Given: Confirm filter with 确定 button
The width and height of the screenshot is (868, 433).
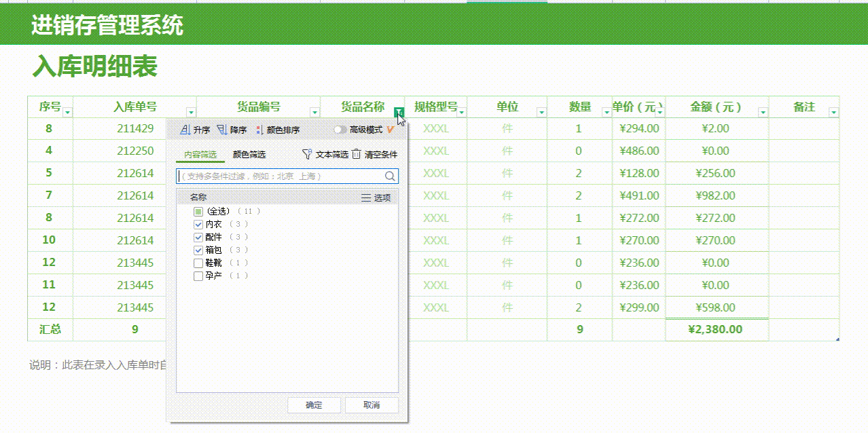Looking at the screenshot, I should [314, 405].
